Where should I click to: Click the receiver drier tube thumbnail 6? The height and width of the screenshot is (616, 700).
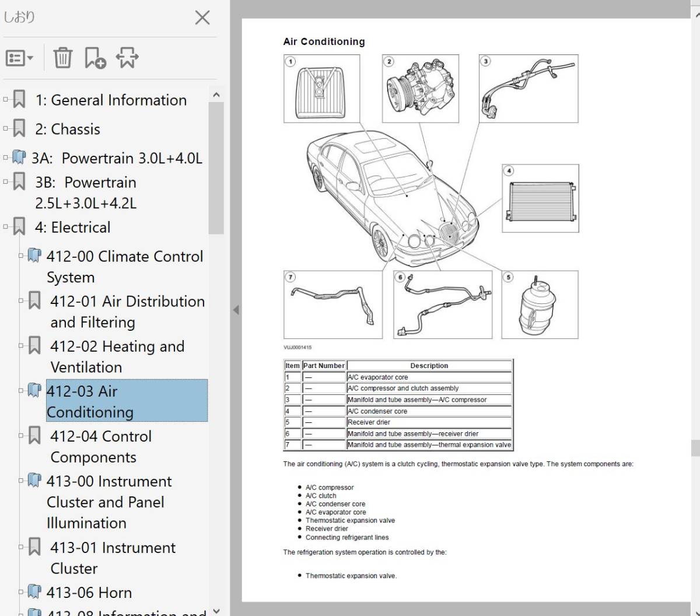coord(443,304)
